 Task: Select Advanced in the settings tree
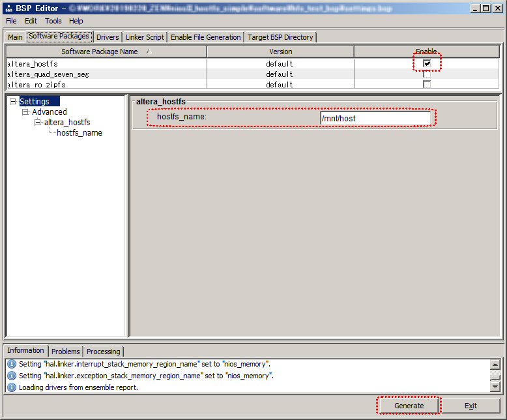[x=49, y=112]
